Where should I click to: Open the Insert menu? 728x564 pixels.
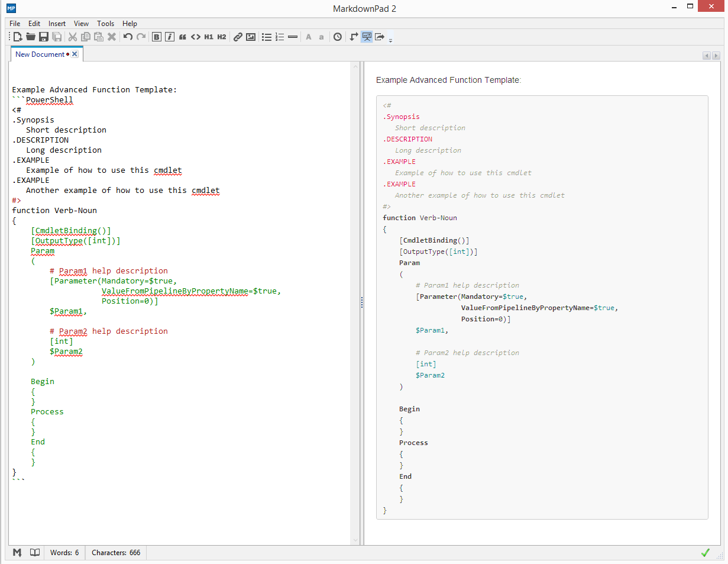point(57,24)
